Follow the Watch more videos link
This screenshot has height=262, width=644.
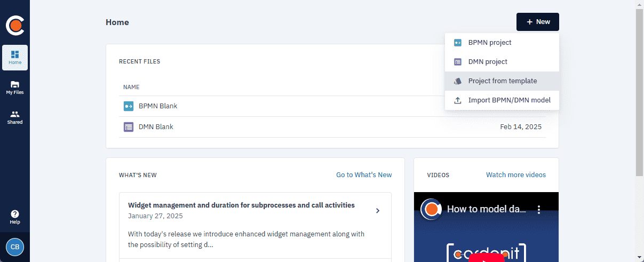click(x=516, y=175)
